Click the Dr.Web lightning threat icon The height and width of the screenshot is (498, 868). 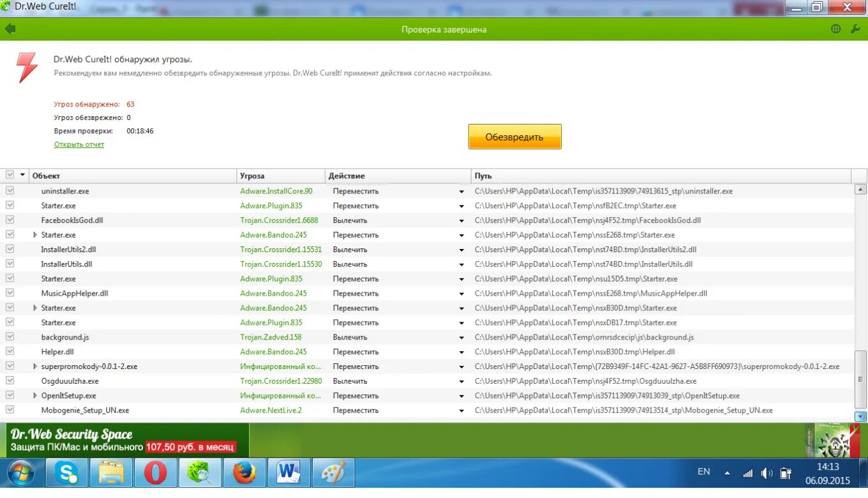27,68
